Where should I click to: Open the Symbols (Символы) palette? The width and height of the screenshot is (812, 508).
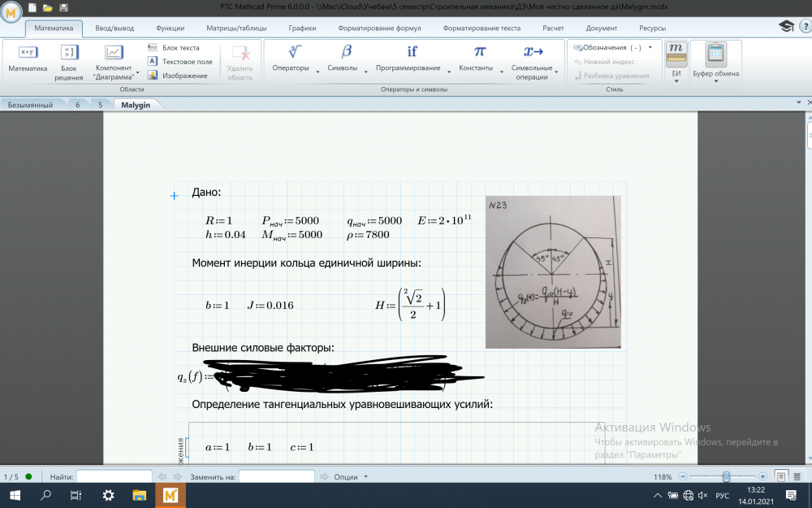click(x=347, y=59)
